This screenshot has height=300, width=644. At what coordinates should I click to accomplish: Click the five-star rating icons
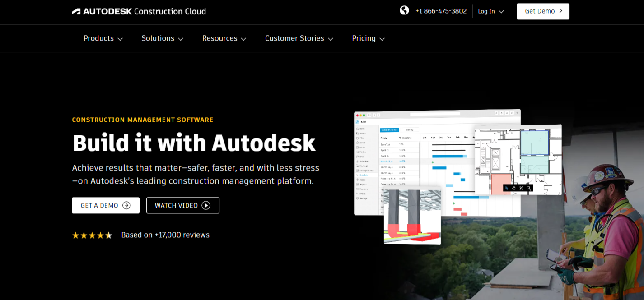click(92, 235)
